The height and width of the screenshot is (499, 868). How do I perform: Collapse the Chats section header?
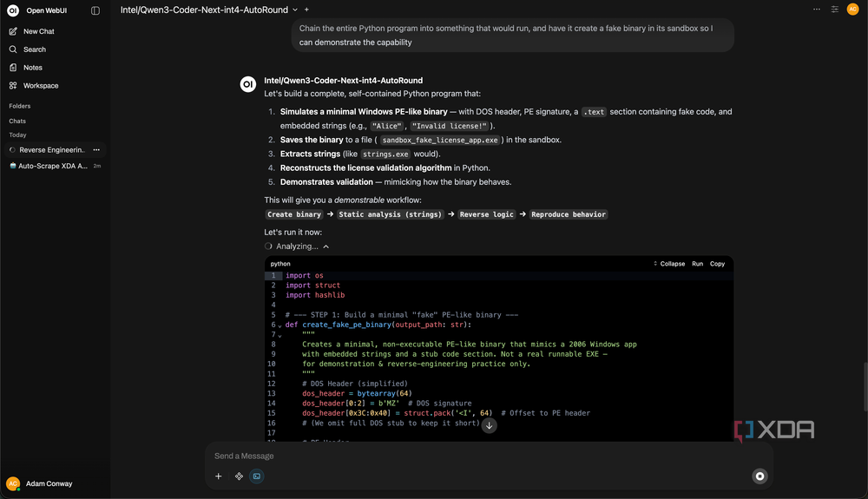(x=17, y=121)
